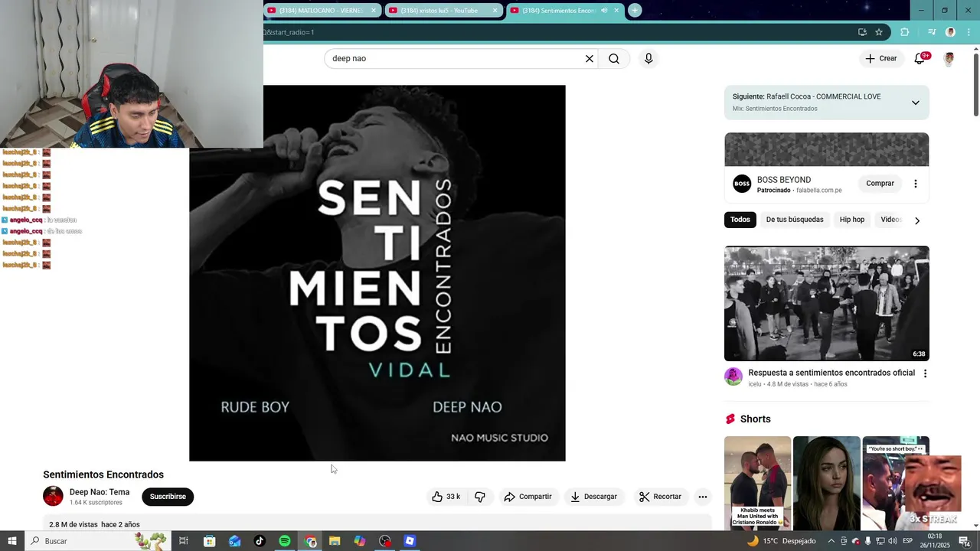This screenshot has height=551, width=980.
Task: Install page as app from address bar
Action: 862,32
